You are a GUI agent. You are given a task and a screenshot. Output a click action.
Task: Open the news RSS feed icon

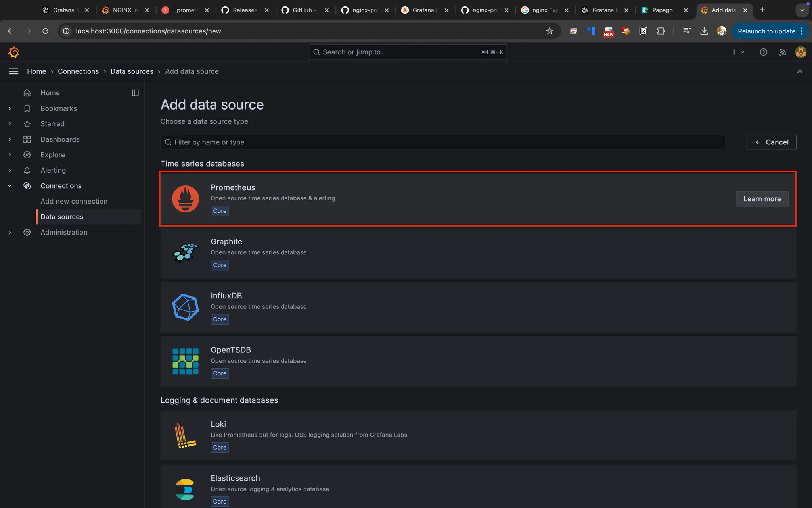coord(782,52)
